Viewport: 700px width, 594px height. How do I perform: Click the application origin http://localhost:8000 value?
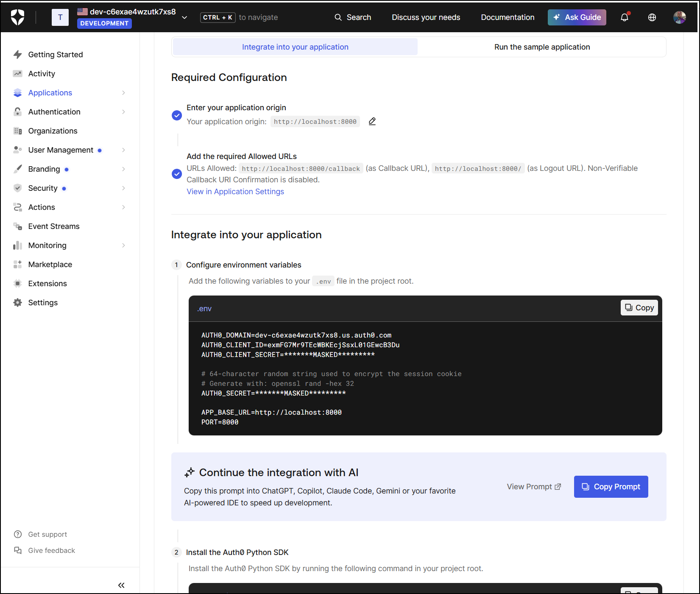[315, 122]
